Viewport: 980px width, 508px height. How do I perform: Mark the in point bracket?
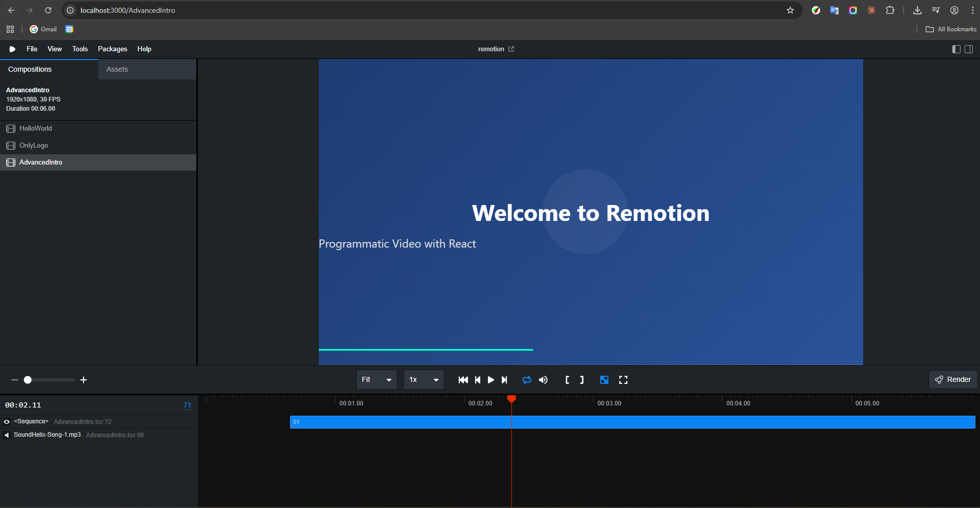coord(567,380)
